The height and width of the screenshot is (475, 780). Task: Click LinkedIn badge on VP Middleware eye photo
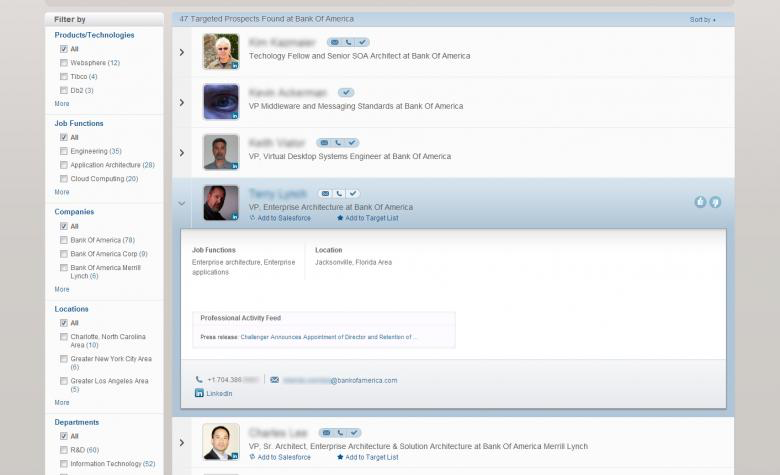pyautogui.click(x=235, y=116)
